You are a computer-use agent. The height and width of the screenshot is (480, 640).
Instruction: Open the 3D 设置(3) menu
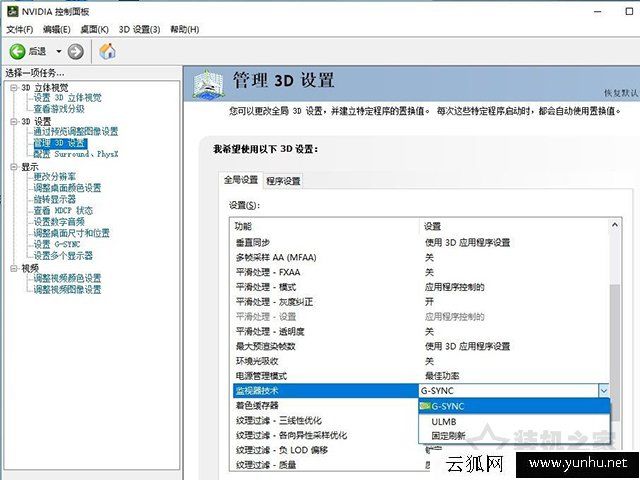point(139,29)
